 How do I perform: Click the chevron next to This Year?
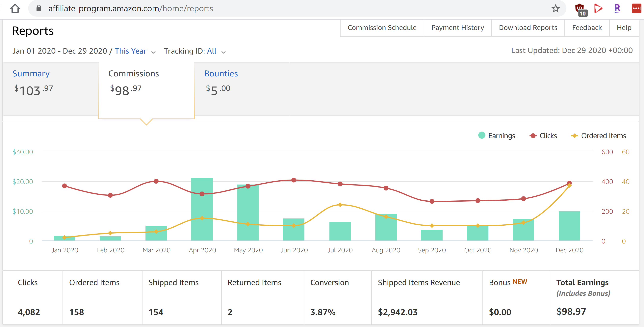coord(153,52)
